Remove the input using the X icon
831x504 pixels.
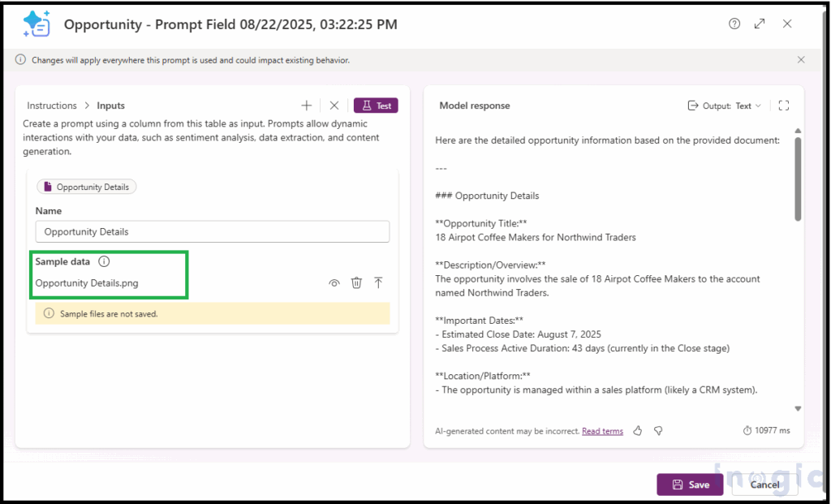pos(334,105)
